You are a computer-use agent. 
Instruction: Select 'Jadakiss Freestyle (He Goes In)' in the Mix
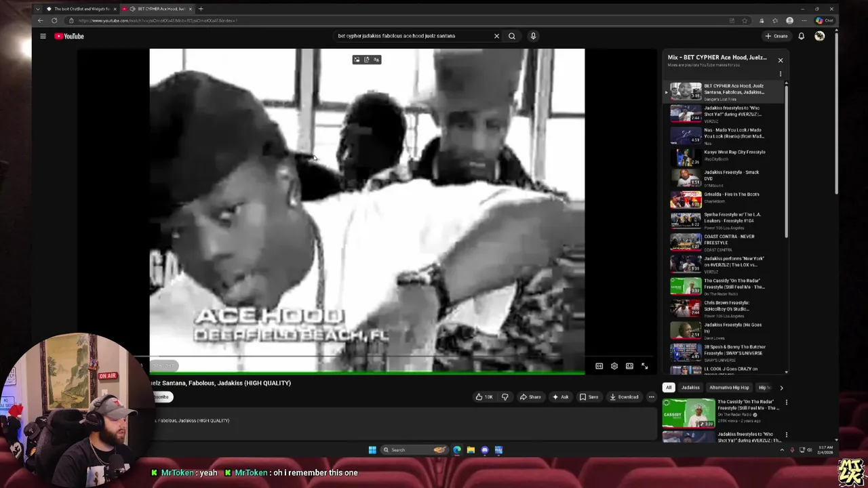click(x=722, y=330)
